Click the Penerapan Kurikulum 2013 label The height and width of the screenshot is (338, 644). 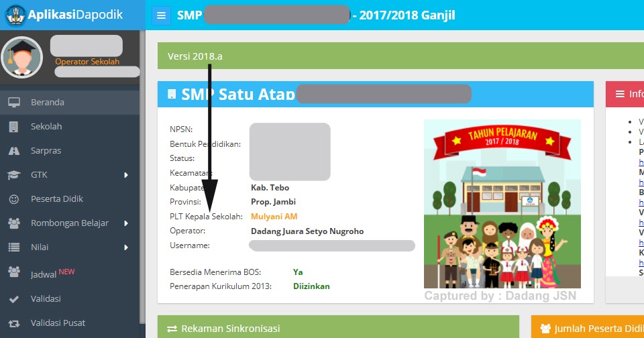click(221, 286)
